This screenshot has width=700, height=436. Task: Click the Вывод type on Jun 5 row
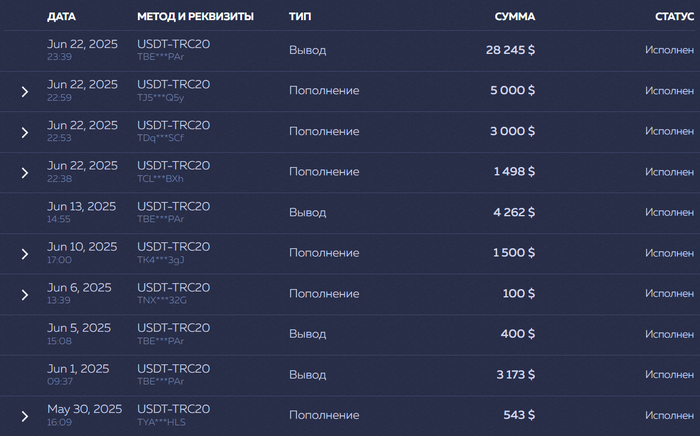307,334
